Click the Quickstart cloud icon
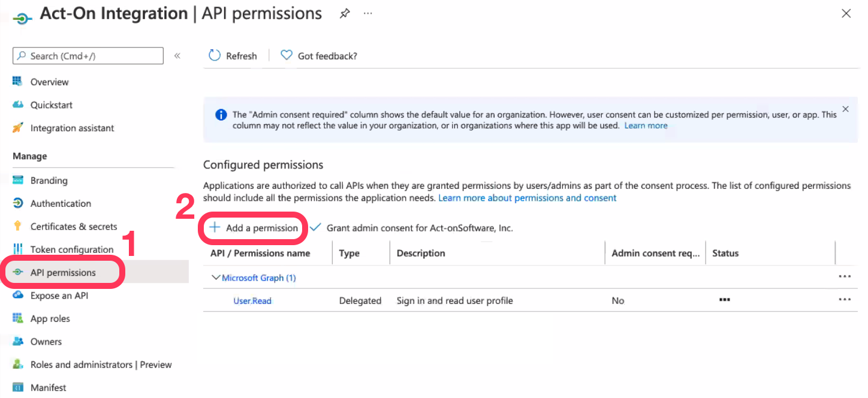 click(x=18, y=105)
